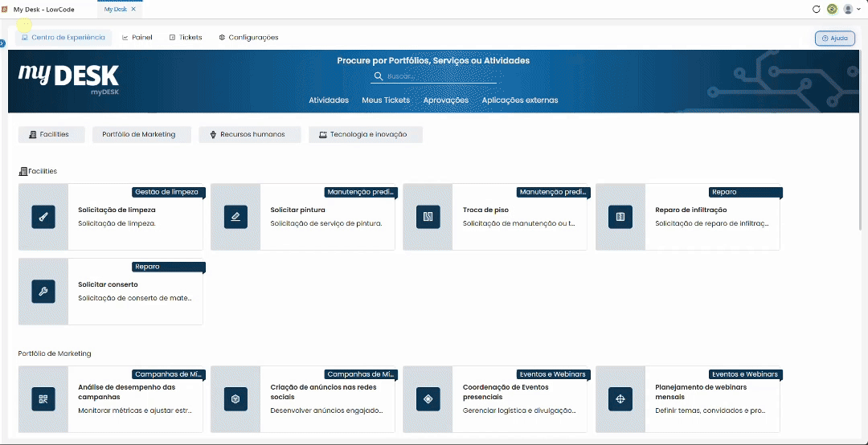This screenshot has width=868, height=445.
Task: Expand the left sidebar arrow
Action: point(2,43)
